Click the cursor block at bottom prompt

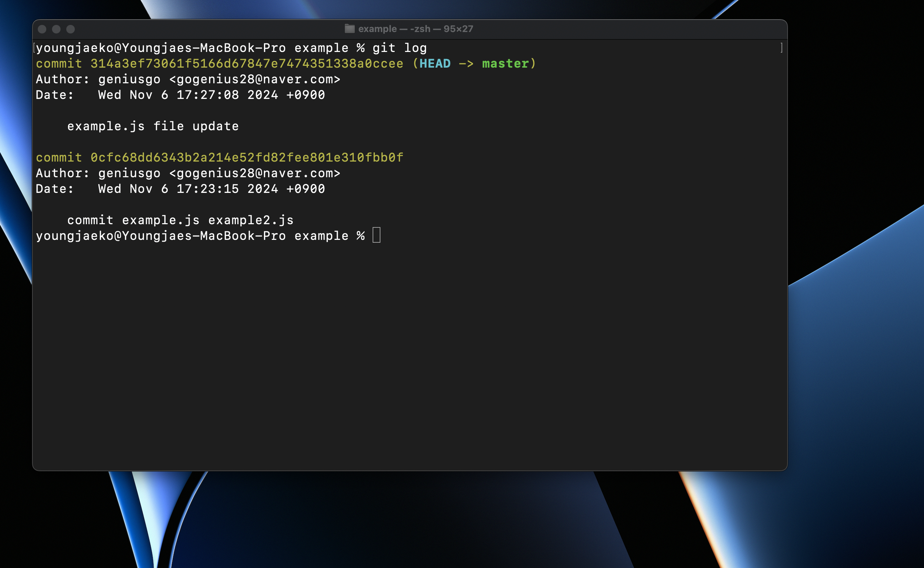click(376, 236)
